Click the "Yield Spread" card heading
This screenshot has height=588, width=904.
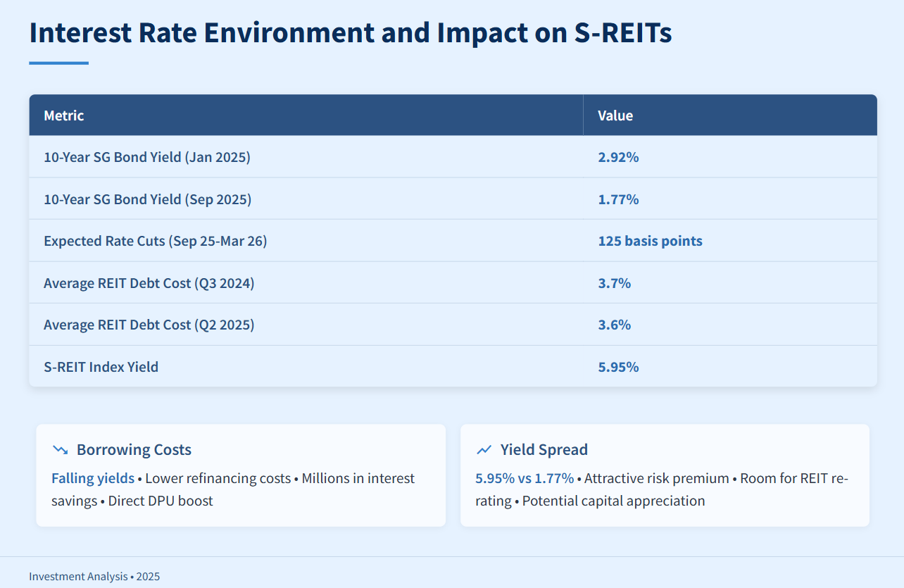point(544,449)
